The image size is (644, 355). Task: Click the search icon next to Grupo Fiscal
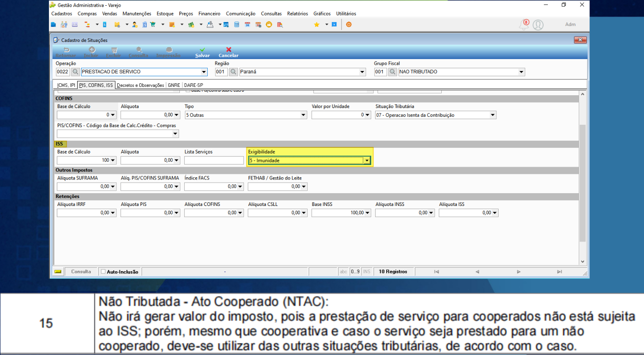coord(393,72)
